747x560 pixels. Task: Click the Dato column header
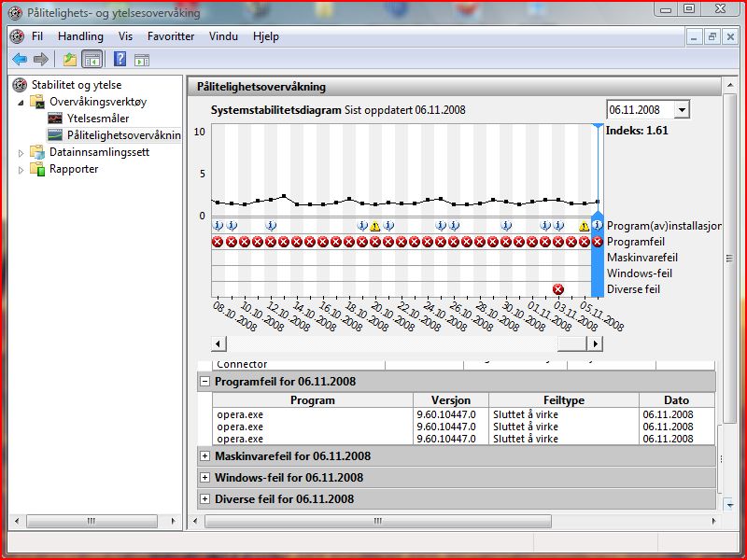pos(676,400)
